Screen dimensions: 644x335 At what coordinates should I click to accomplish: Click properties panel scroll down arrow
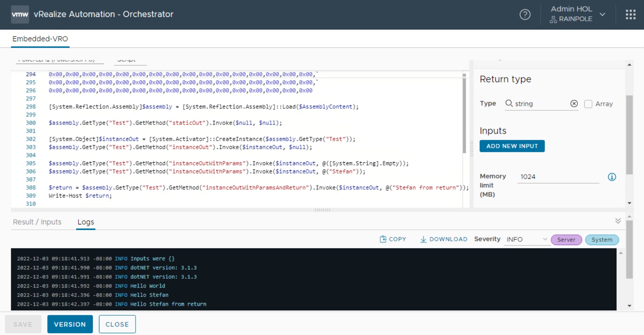pos(629,203)
